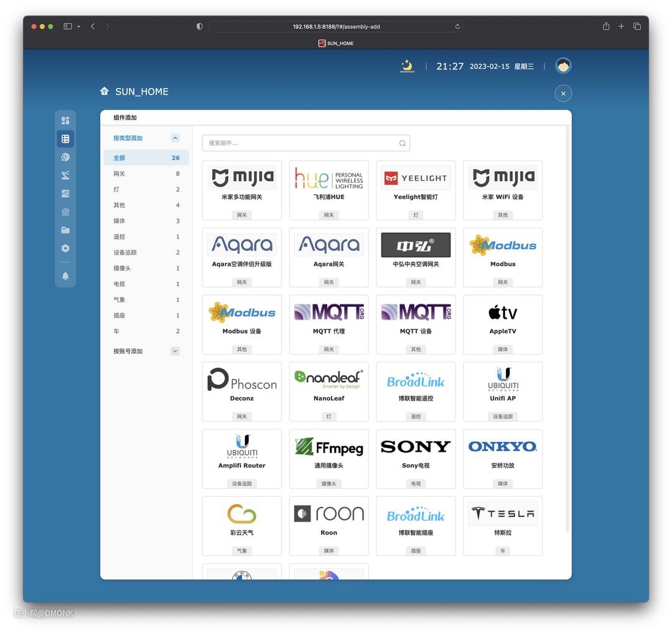Add the 飞利浦HUE component

(x=329, y=190)
